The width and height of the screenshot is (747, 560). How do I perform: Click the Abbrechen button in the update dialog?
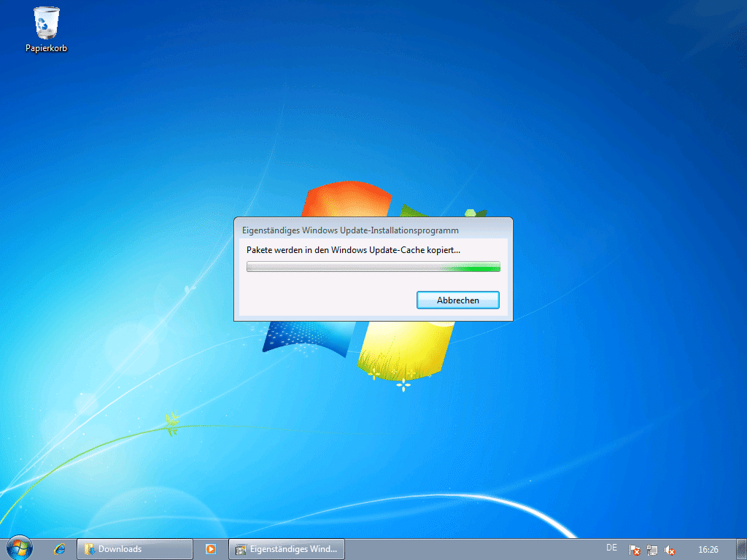coord(458,300)
